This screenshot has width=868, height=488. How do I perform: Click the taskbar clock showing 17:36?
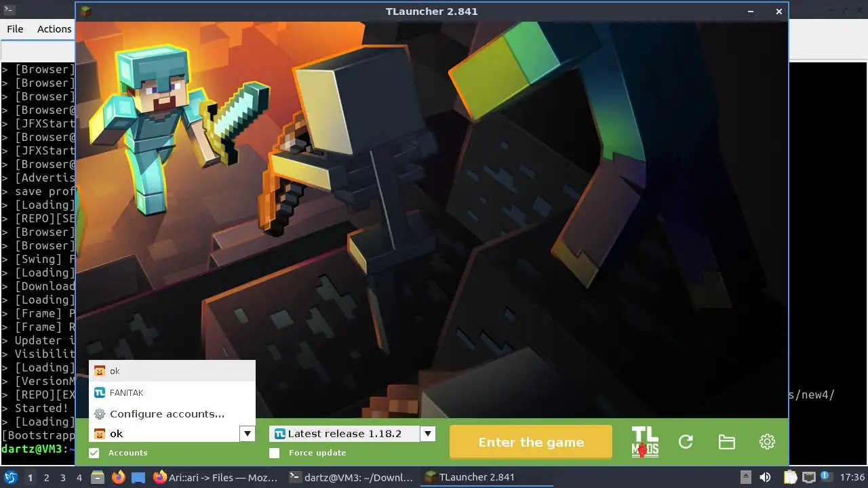pos(852,477)
